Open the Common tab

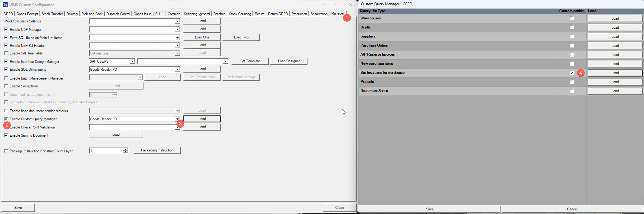pyautogui.click(x=174, y=14)
